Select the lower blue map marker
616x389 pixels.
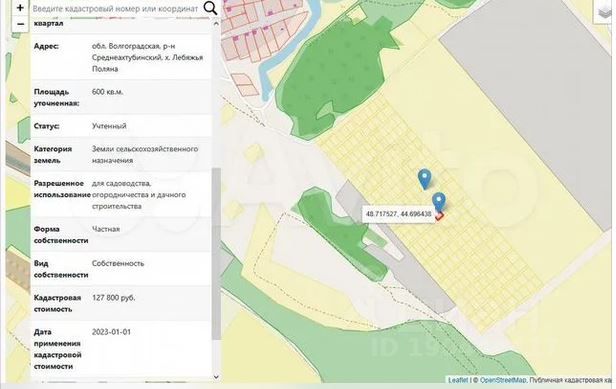tap(438, 202)
